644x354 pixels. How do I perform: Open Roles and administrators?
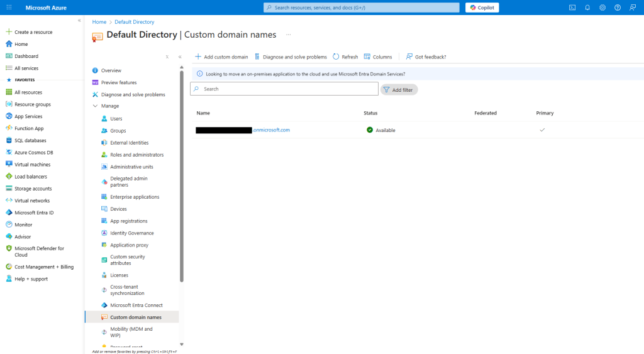click(x=136, y=155)
